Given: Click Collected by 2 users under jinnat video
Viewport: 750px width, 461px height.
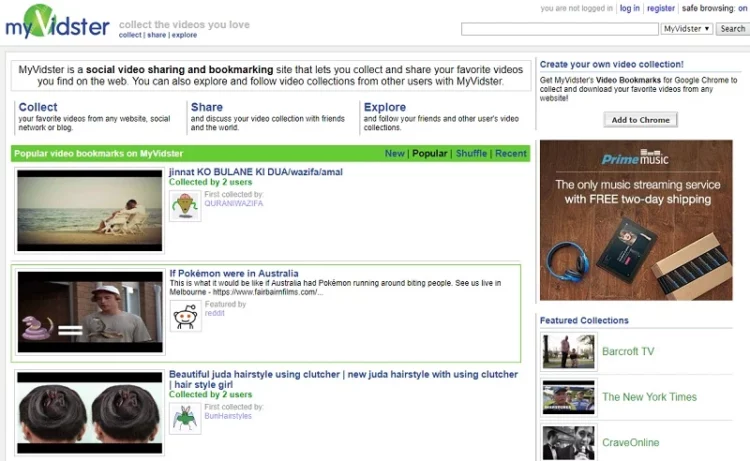Looking at the screenshot, I should click(210, 182).
